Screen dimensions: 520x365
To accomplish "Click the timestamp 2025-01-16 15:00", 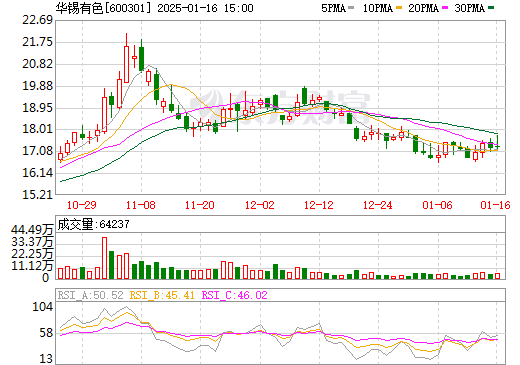I will (205, 8).
